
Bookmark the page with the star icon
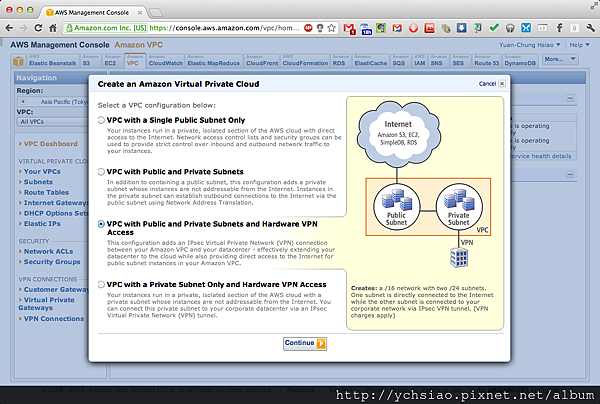pos(332,28)
